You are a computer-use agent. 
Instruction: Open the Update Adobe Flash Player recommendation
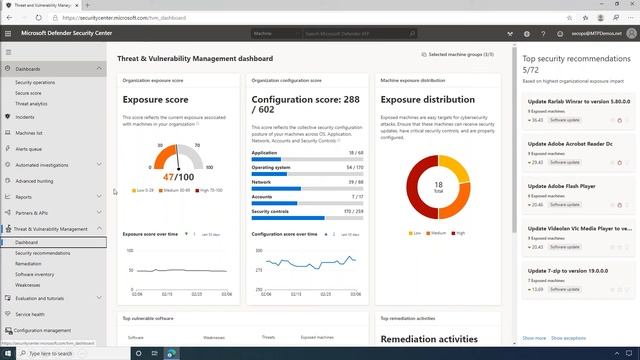(561, 186)
